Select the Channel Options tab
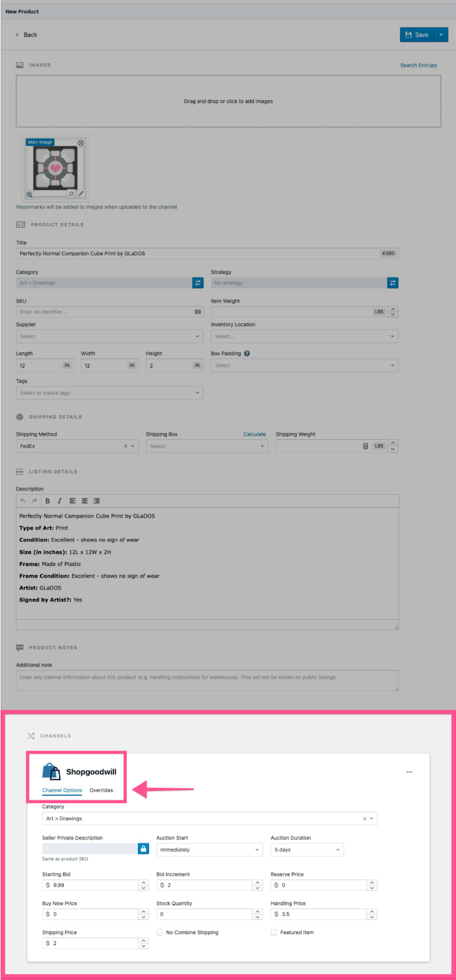Image resolution: width=456 pixels, height=980 pixels. pos(62,790)
